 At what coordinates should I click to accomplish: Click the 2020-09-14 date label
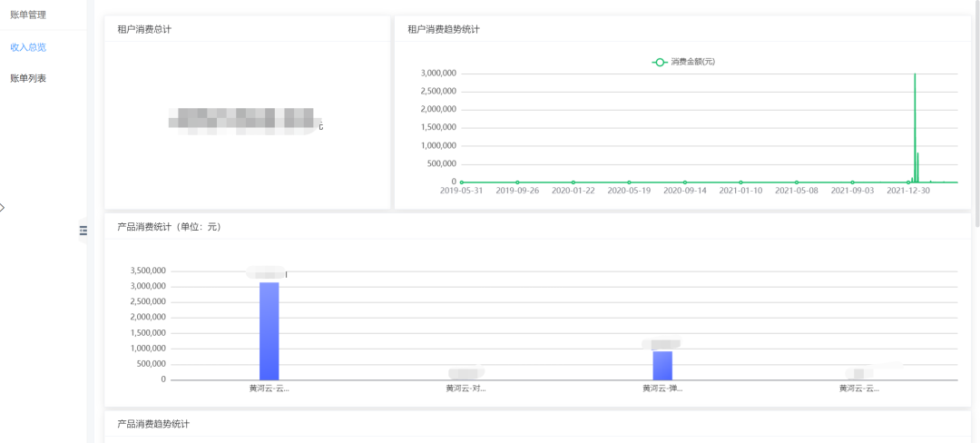point(685,191)
